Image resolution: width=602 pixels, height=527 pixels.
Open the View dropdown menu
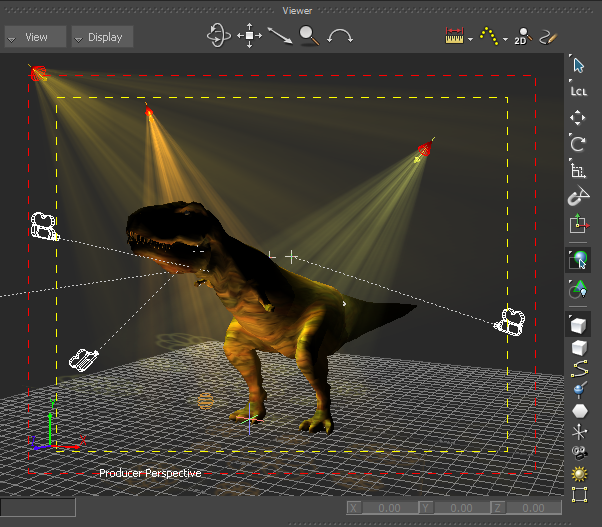35,37
